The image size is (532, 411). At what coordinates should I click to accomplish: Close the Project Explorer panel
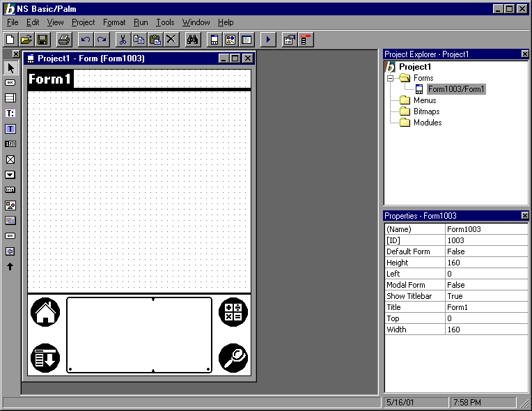pos(524,54)
